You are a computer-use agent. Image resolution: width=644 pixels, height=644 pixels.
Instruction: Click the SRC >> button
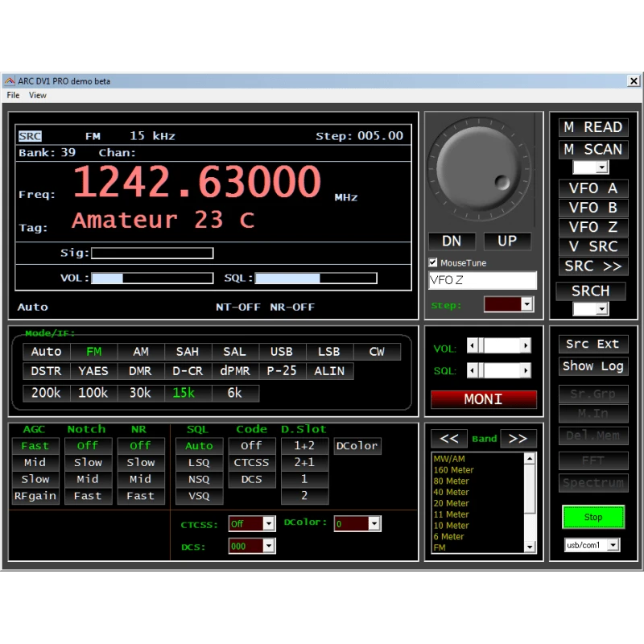[593, 266]
